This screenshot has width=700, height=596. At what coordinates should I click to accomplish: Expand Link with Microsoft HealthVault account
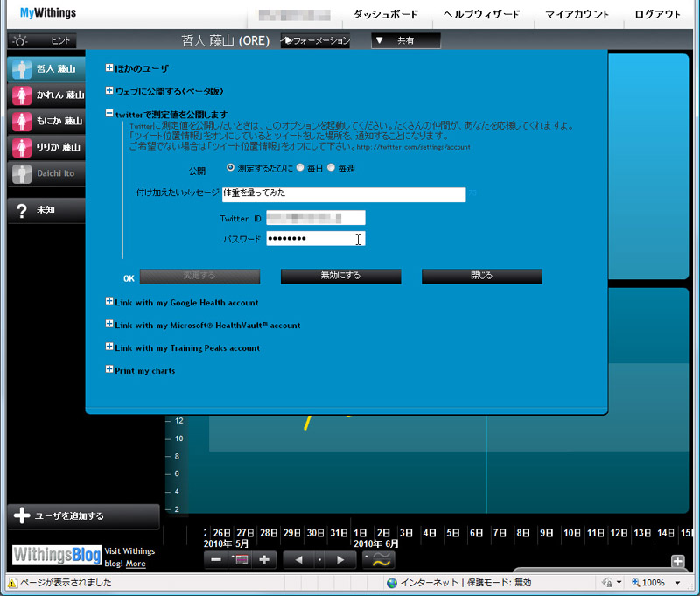pyautogui.click(x=109, y=324)
